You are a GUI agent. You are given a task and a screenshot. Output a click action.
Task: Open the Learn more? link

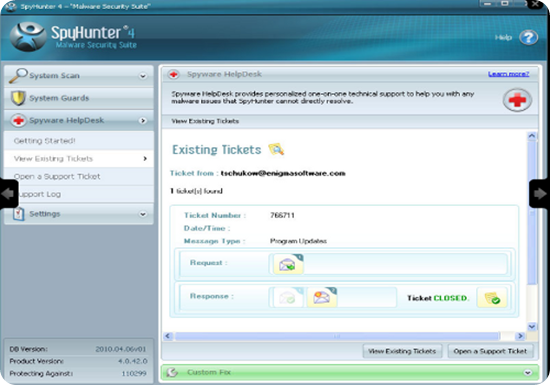[508, 74]
